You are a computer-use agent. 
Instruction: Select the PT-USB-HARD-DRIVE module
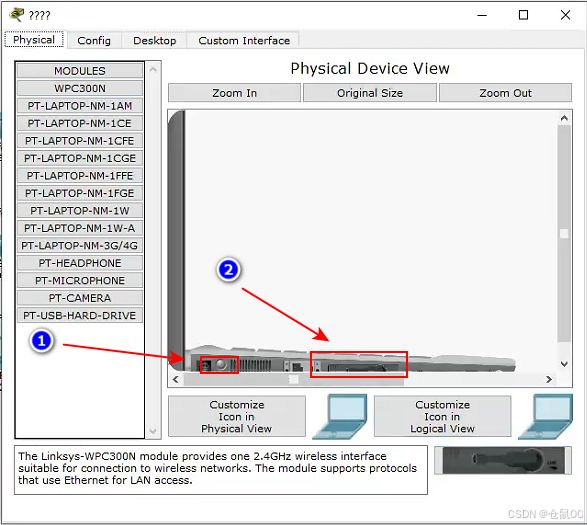(x=80, y=316)
